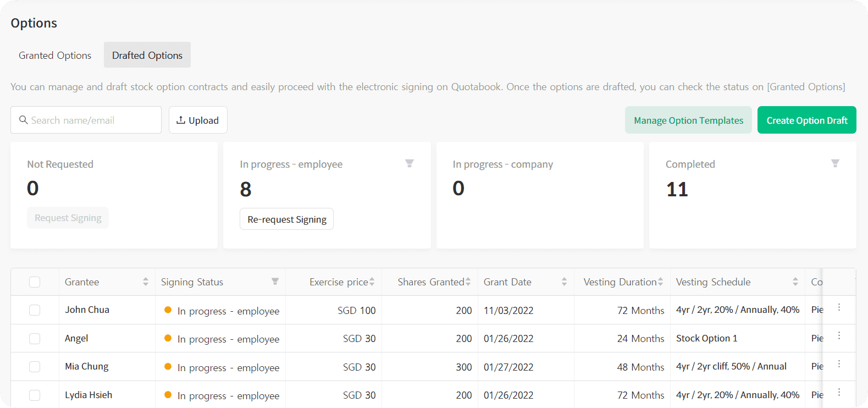Viewport: 868px width, 408px height.
Task: Click 48 Months vesting duration cell
Action: 640,367
